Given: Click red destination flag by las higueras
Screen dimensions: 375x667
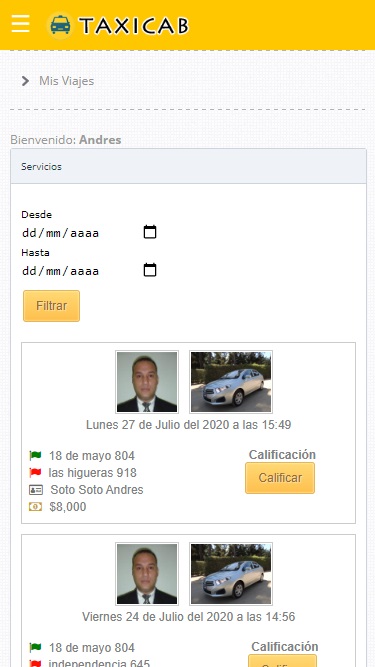Looking at the screenshot, I should coord(35,473).
